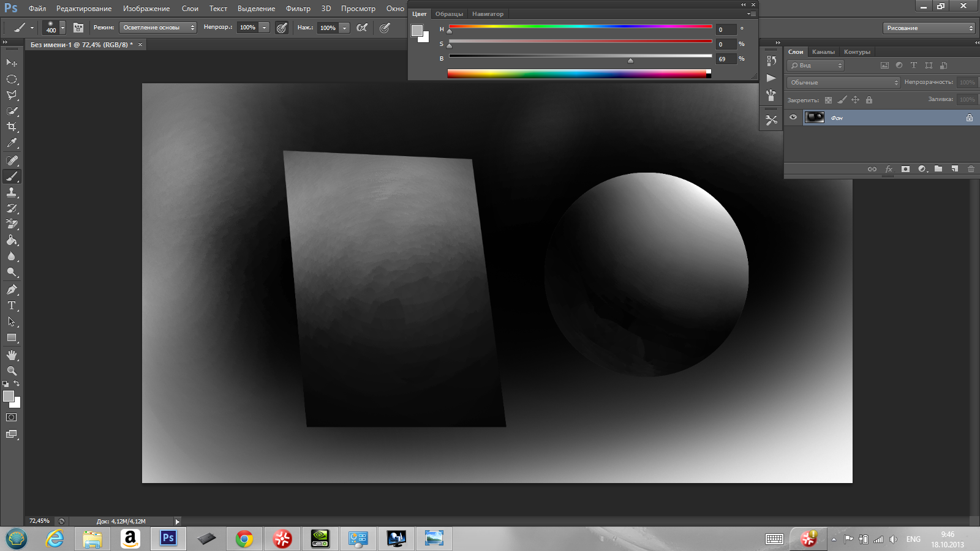Select the Quick Selection tool

[12, 111]
